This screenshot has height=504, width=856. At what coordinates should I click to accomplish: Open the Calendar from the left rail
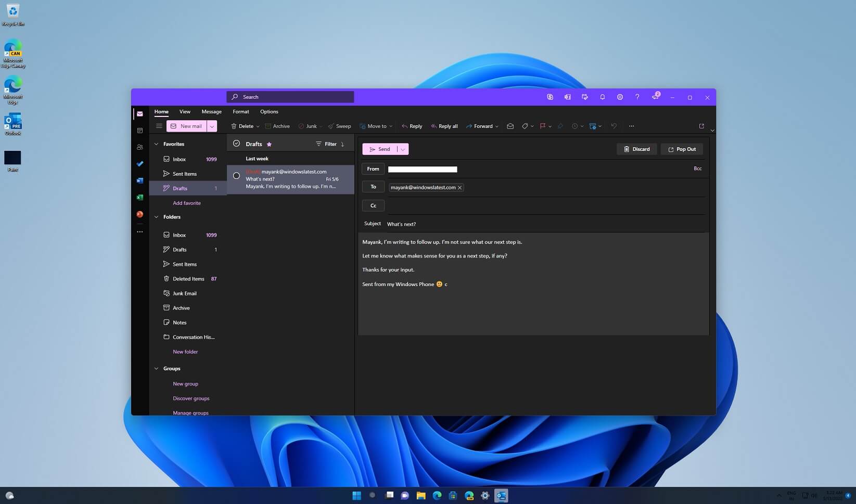[139, 130]
